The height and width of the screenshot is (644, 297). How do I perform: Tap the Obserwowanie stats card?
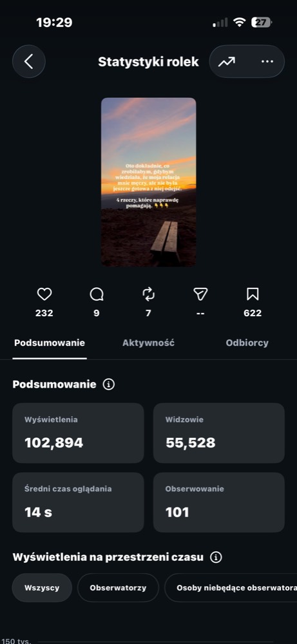(219, 502)
